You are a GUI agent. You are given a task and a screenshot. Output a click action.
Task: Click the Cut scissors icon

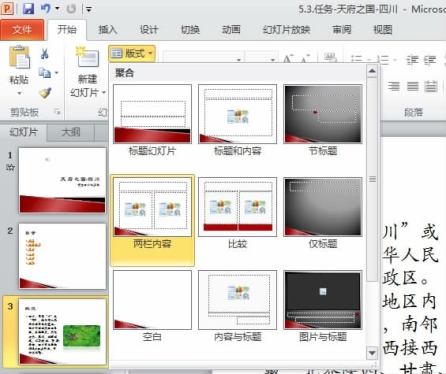pos(45,53)
